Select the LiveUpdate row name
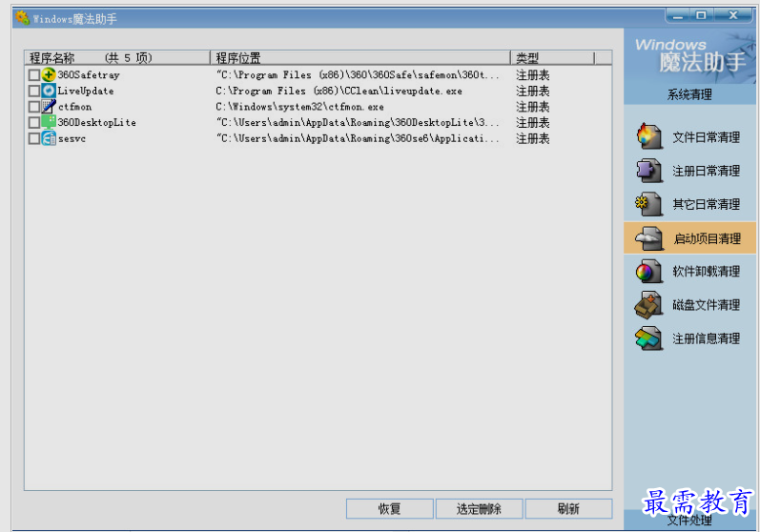 pos(86,91)
